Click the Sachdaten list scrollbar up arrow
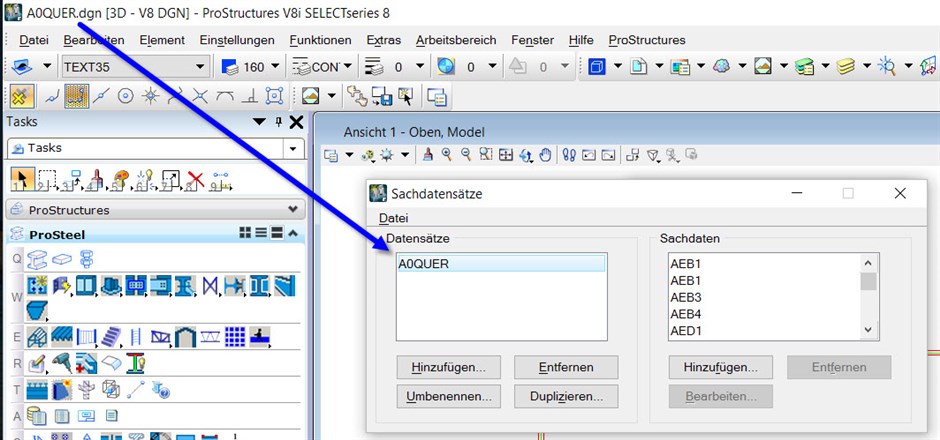Screen dimensions: 940x440 click(x=869, y=263)
